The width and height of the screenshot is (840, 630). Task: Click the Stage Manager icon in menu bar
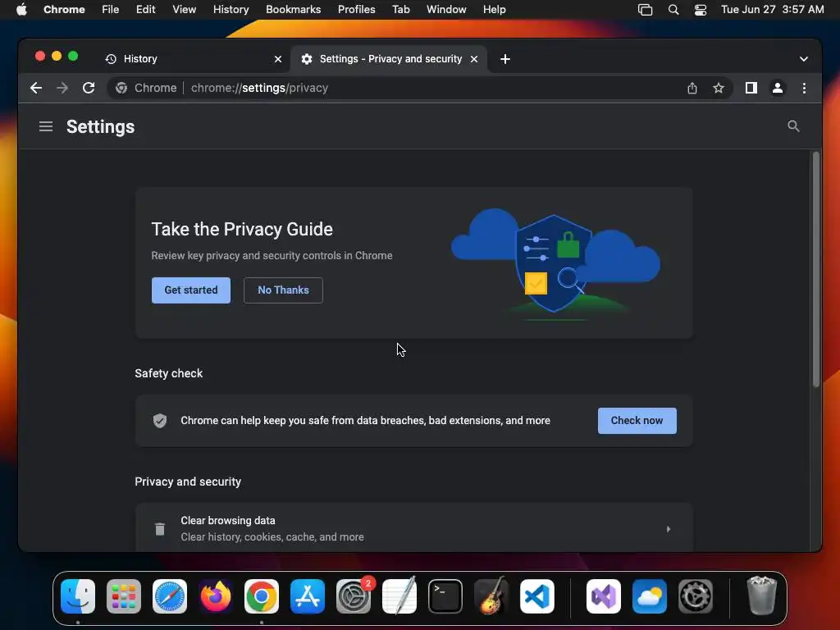coord(645,9)
